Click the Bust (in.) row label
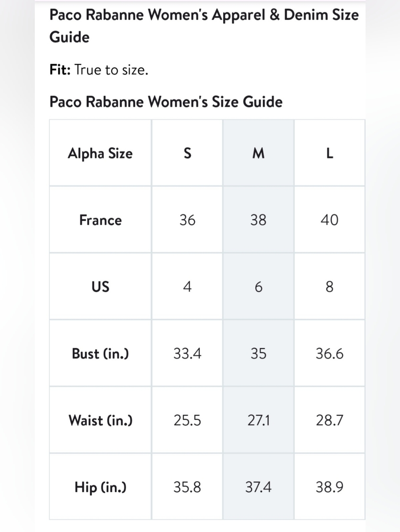 [100, 353]
